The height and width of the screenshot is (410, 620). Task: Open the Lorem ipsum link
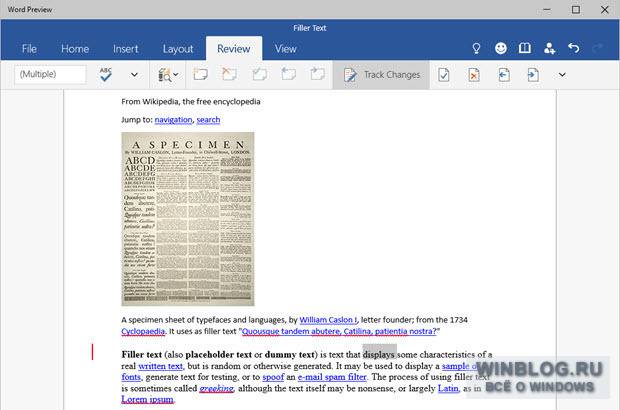[x=147, y=399]
